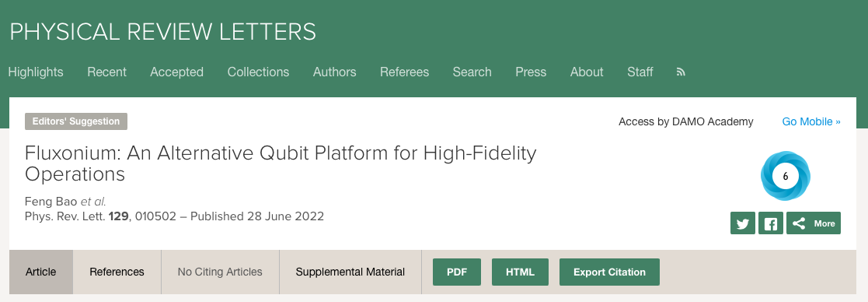The width and height of the screenshot is (868, 302).
Task: Click the RSS feed icon
Action: (x=681, y=72)
